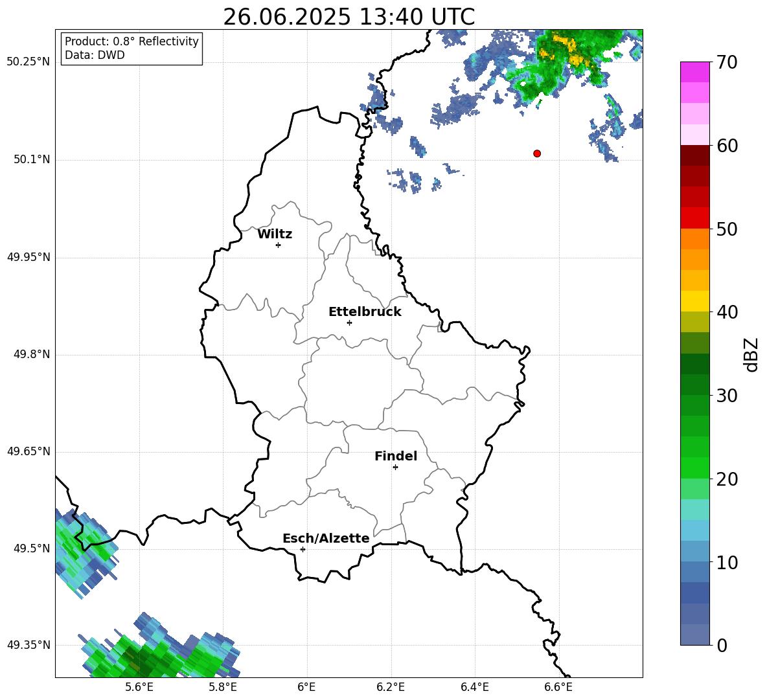Click the 49.5°N latitude label
This screenshot has height=700, width=767.
point(32,548)
